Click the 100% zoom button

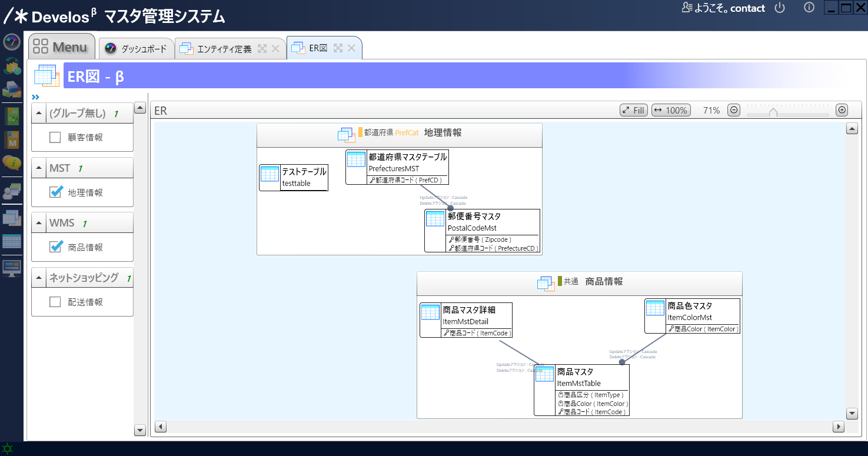(x=671, y=110)
